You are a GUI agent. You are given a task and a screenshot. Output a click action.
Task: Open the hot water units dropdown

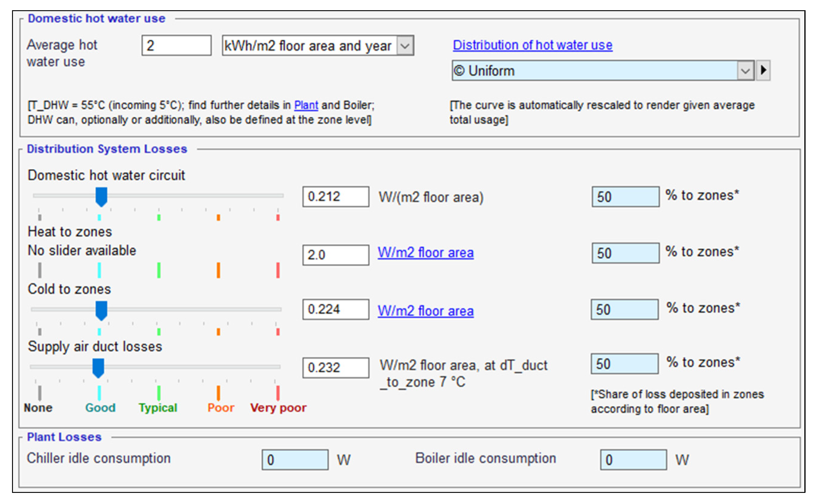coord(405,46)
